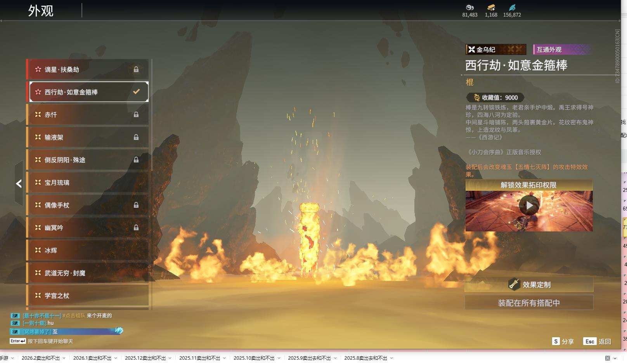Click the 收藏值 swirl icon
This screenshot has width=627, height=364.
coord(477,98)
